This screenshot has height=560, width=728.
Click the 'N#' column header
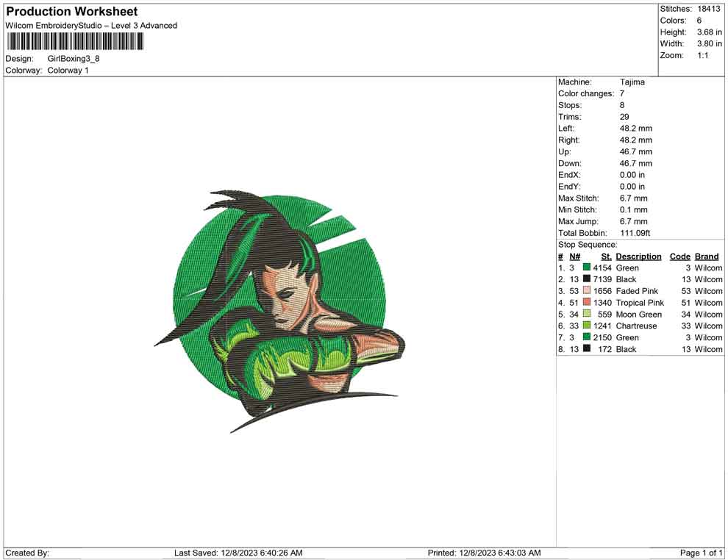(x=575, y=256)
